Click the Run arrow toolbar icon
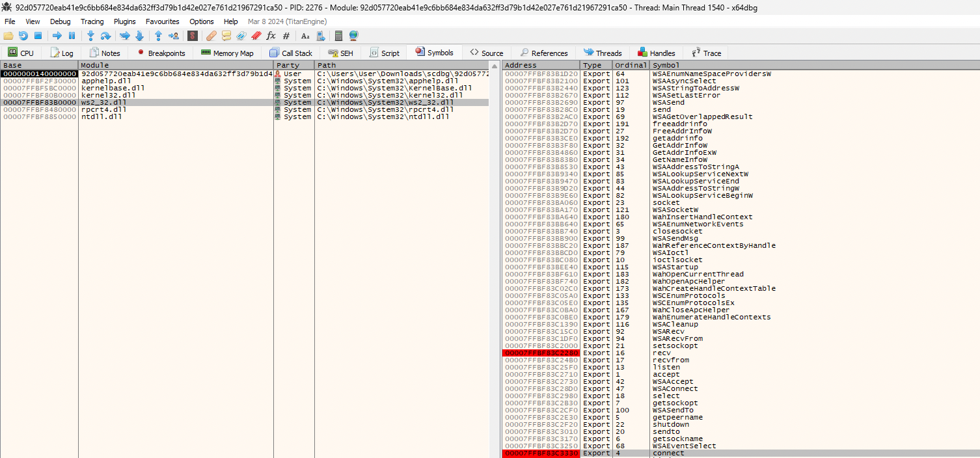 pyautogui.click(x=57, y=36)
